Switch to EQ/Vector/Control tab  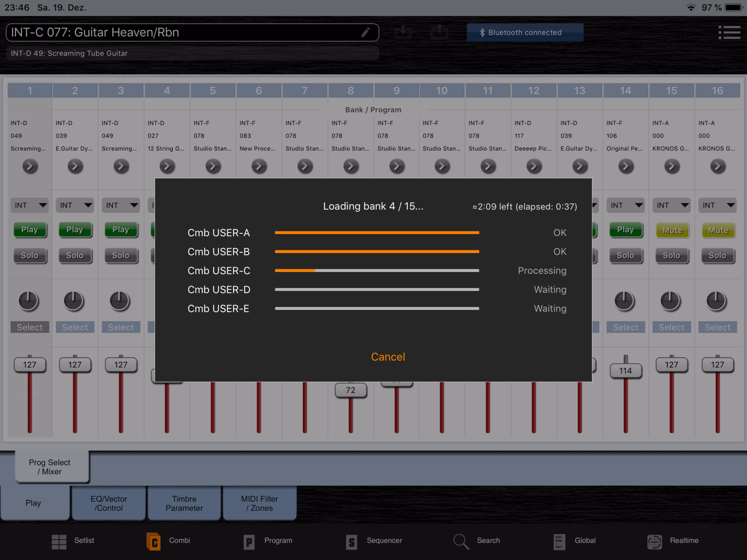coord(109,503)
